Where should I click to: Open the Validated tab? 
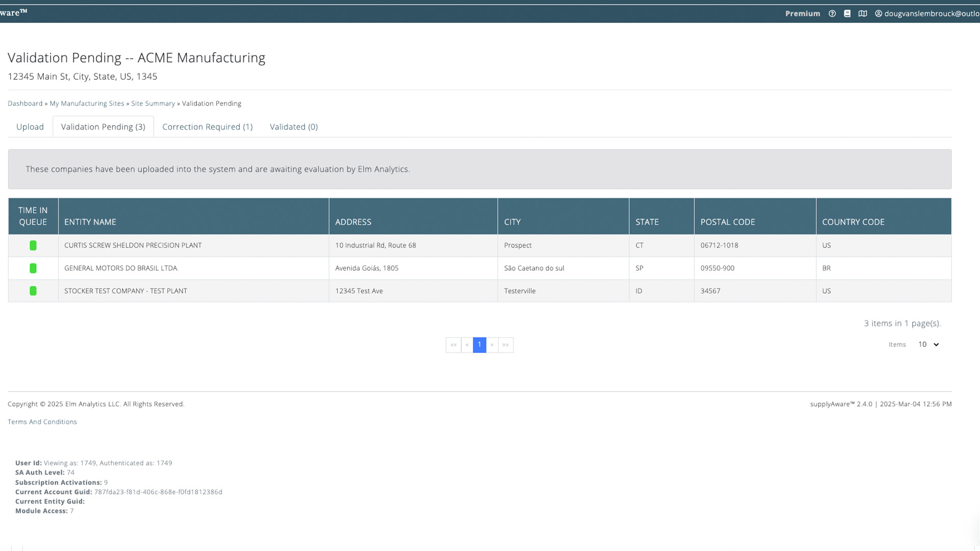(293, 127)
